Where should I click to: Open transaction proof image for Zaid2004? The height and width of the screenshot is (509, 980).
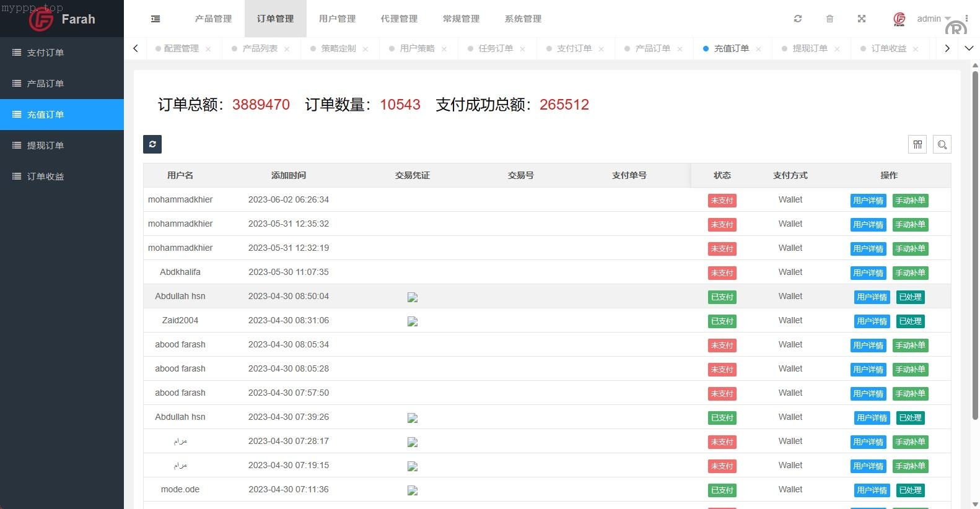413,321
